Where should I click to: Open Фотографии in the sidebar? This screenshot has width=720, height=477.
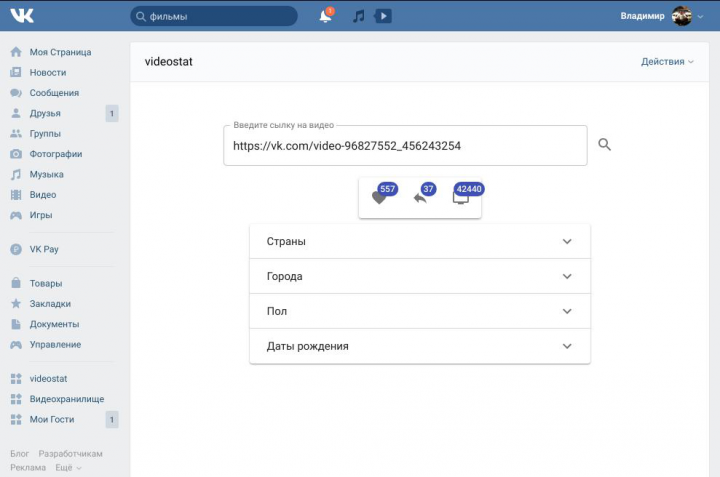[56, 154]
